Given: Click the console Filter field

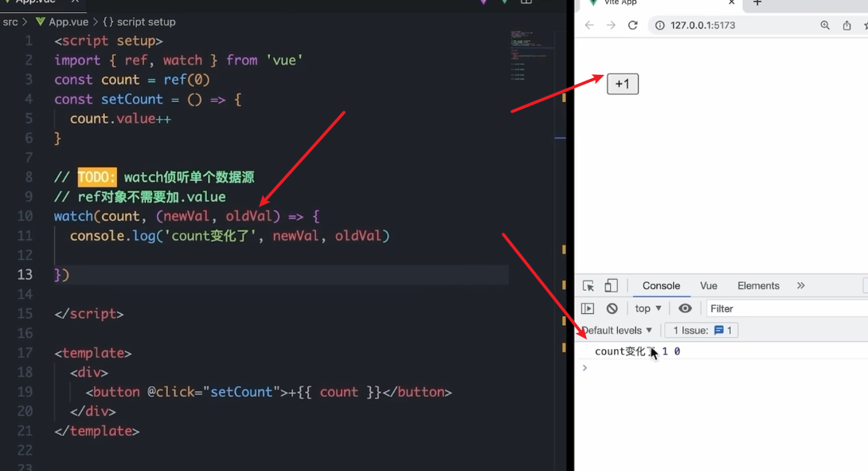Looking at the screenshot, I should tap(786, 308).
